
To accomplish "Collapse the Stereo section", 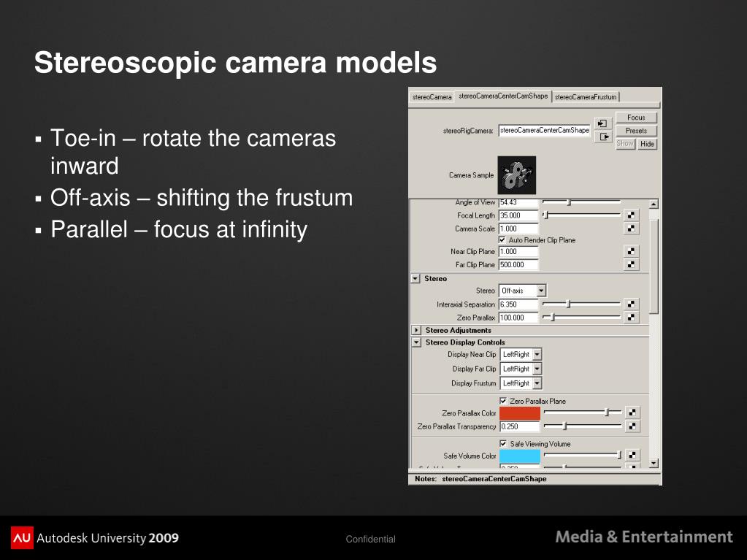I will click(415, 279).
